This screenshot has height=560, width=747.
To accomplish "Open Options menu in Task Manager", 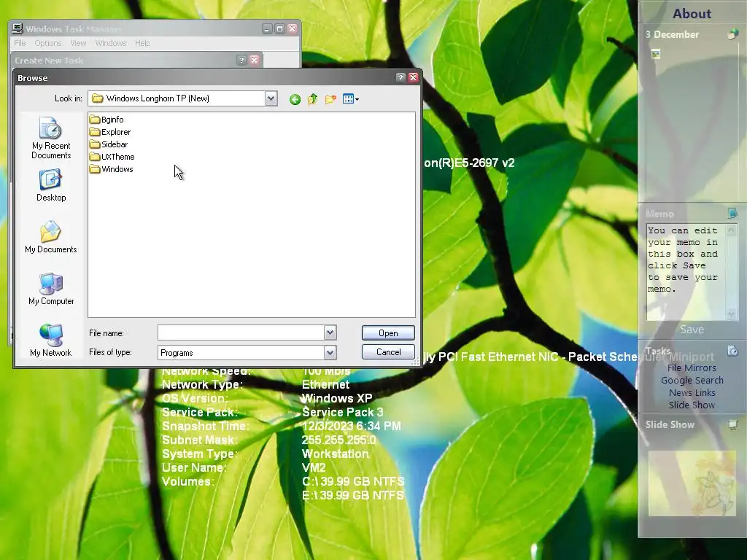I will [48, 43].
